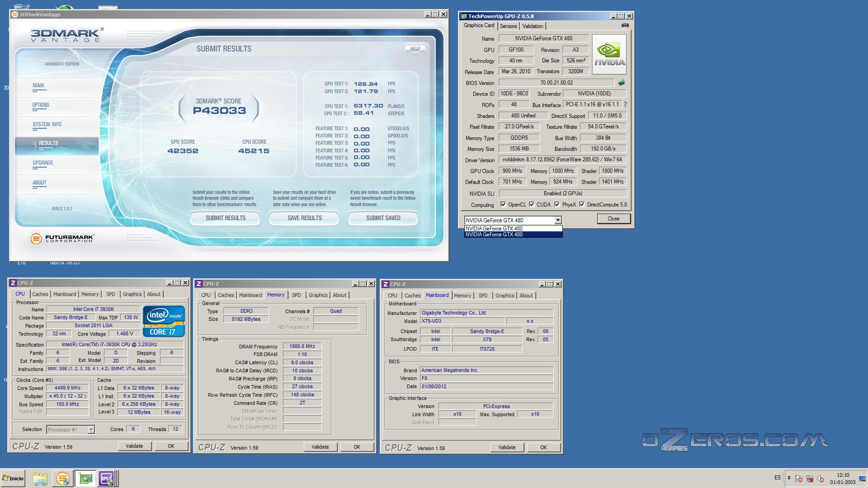Click the GPU-Z title bar app icon
The image size is (868, 488).
[463, 16]
